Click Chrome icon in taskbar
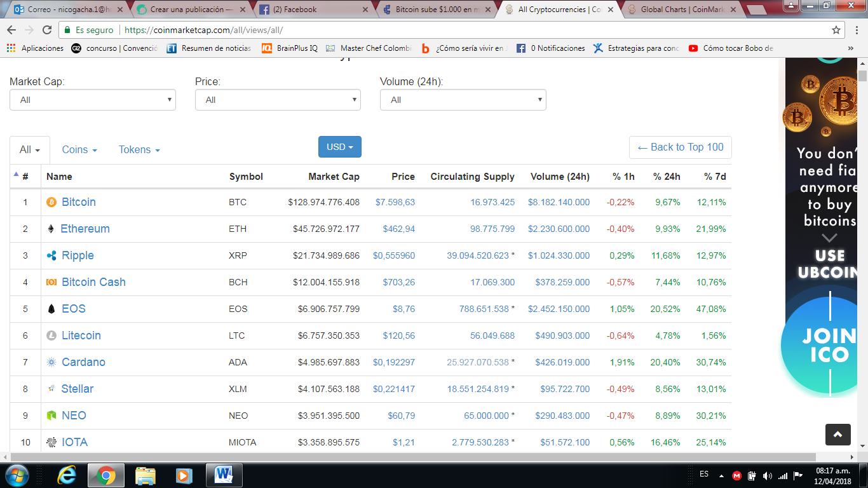 (105, 475)
